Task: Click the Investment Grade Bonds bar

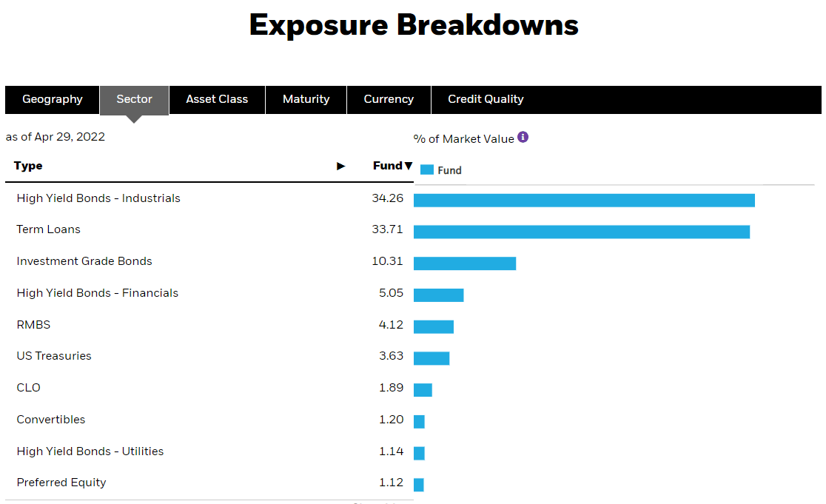Action: coord(465,263)
